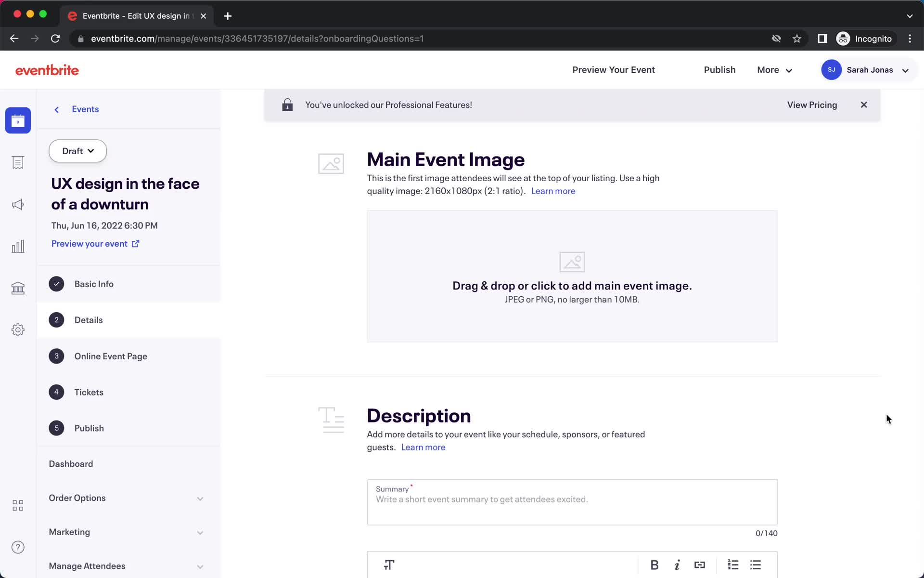The height and width of the screenshot is (578, 924).
Task: Click the bold formatting icon
Action: (654, 565)
